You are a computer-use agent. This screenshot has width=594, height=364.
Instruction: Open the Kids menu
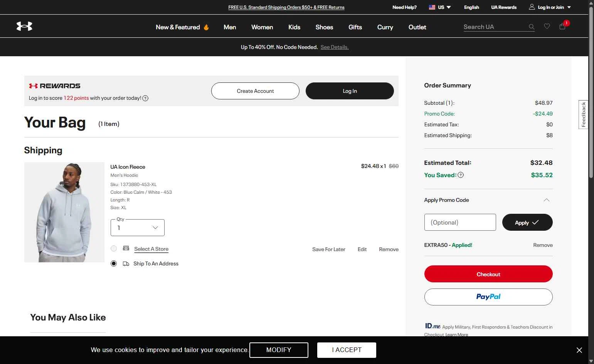(x=294, y=27)
